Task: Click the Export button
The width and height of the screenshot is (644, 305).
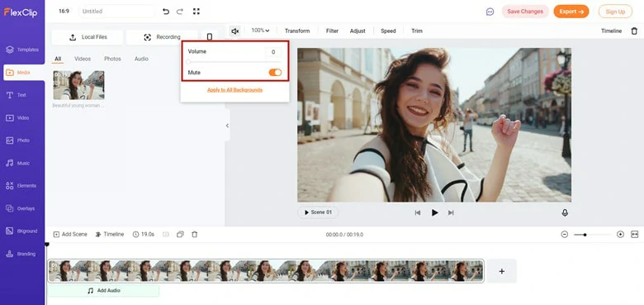Action: tap(571, 12)
